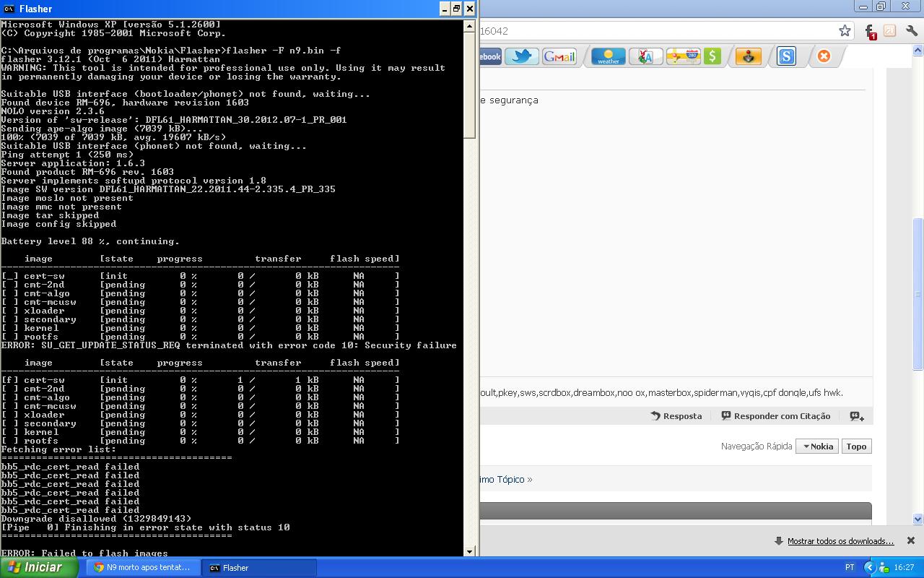This screenshot has width=924, height=578.
Task: Click Responder com Citação button
Action: tap(776, 416)
